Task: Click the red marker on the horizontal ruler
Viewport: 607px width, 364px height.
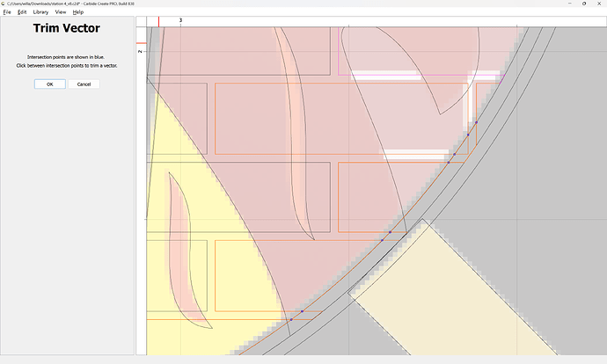Action: click(158, 20)
